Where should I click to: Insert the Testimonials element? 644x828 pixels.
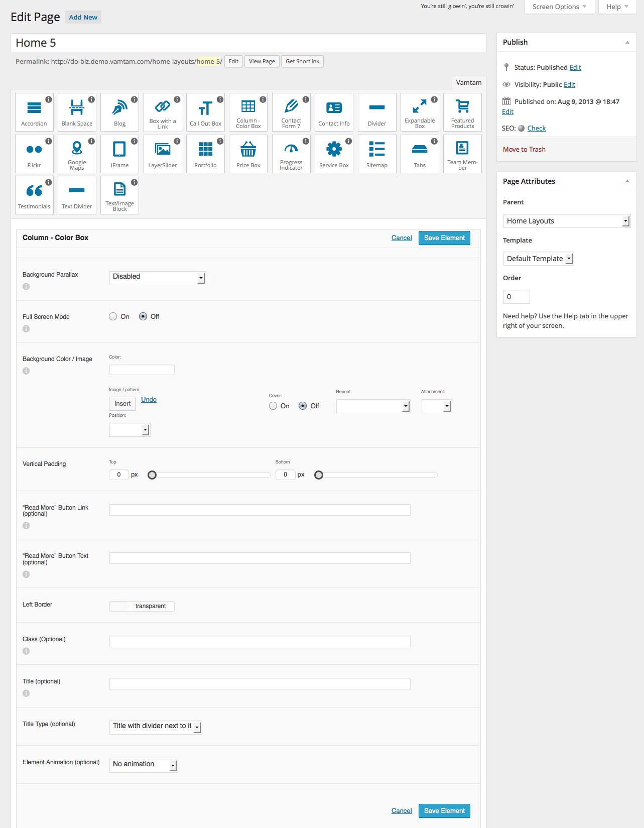pos(34,195)
